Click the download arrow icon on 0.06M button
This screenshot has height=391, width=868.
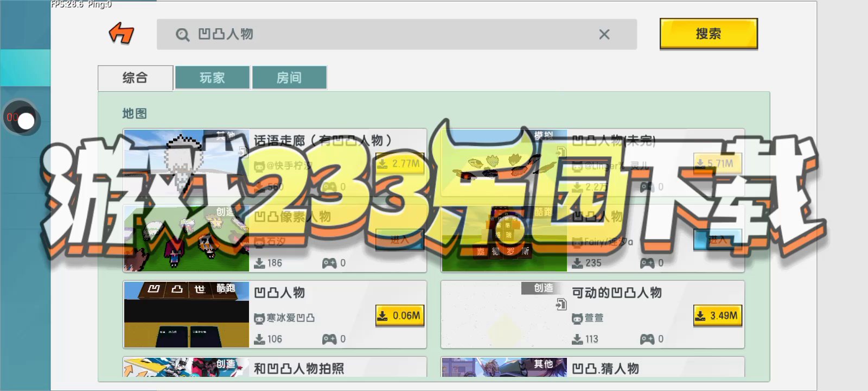[383, 316]
